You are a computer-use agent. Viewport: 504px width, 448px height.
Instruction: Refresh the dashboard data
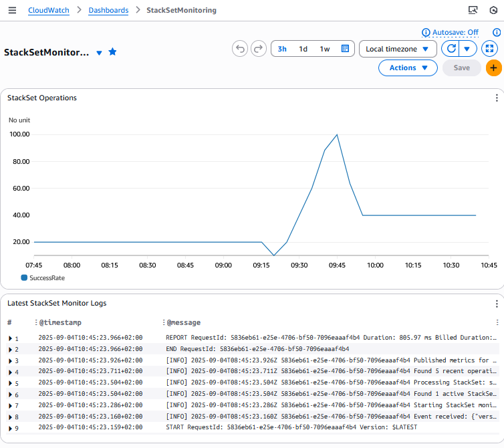point(451,49)
